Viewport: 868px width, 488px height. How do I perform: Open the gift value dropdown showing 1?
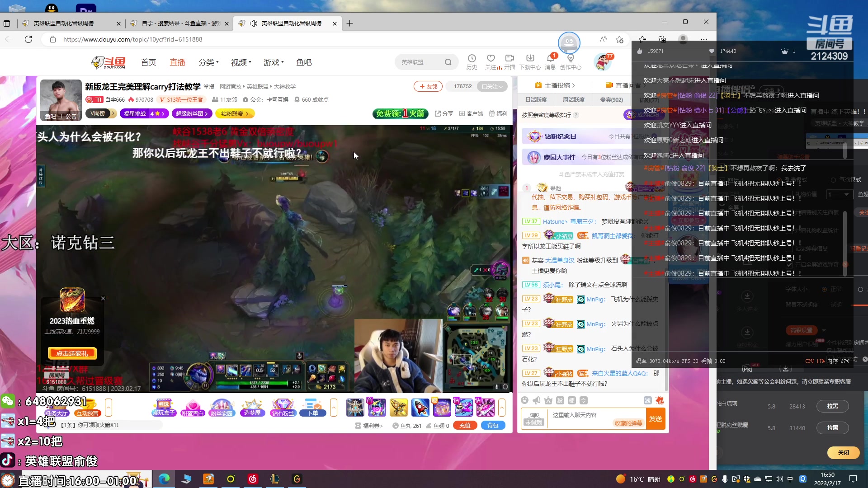(840, 194)
